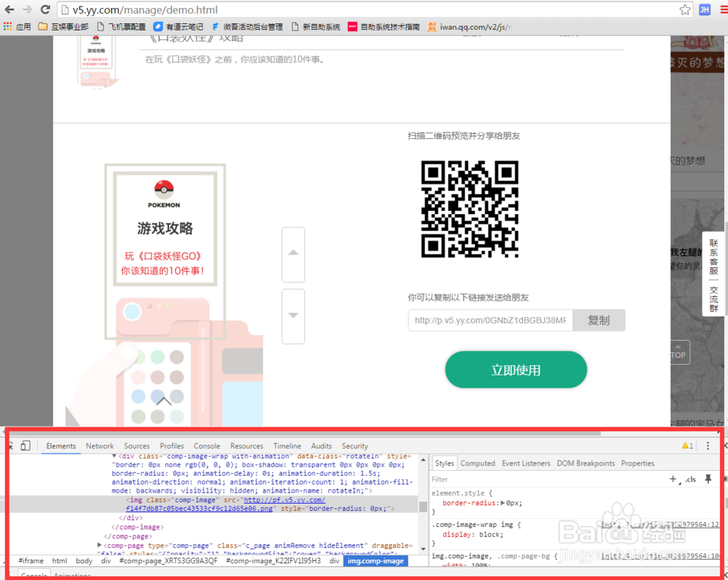Open the DevTools settings via vertical dots menu
728x580 pixels.
pos(708,445)
